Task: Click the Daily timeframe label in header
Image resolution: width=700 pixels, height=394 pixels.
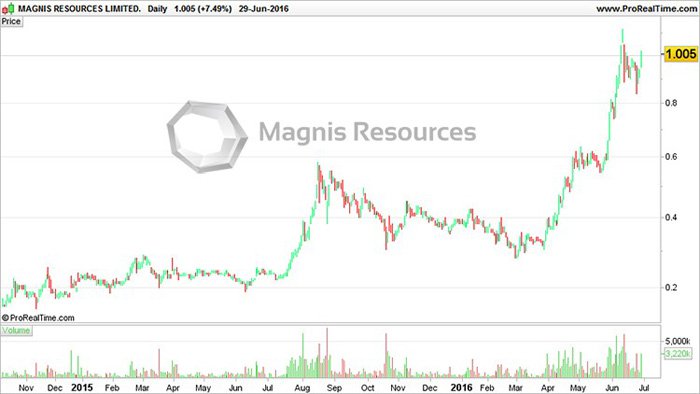Action: 157,8
